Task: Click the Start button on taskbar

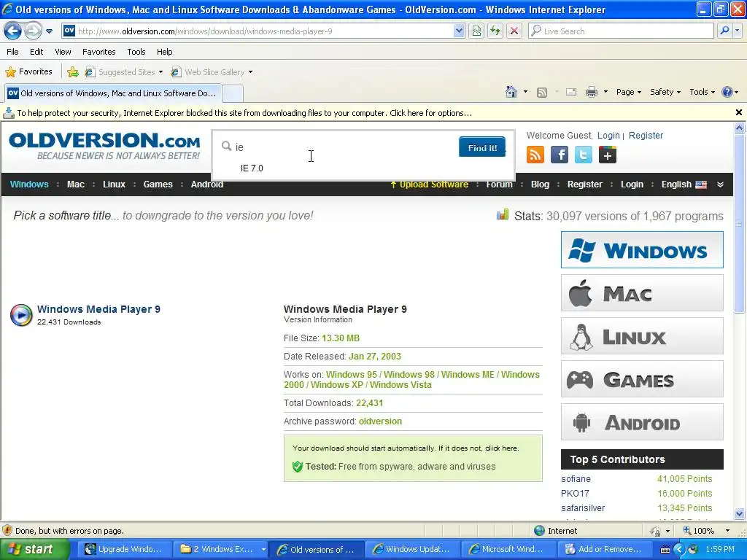Action: [34, 550]
